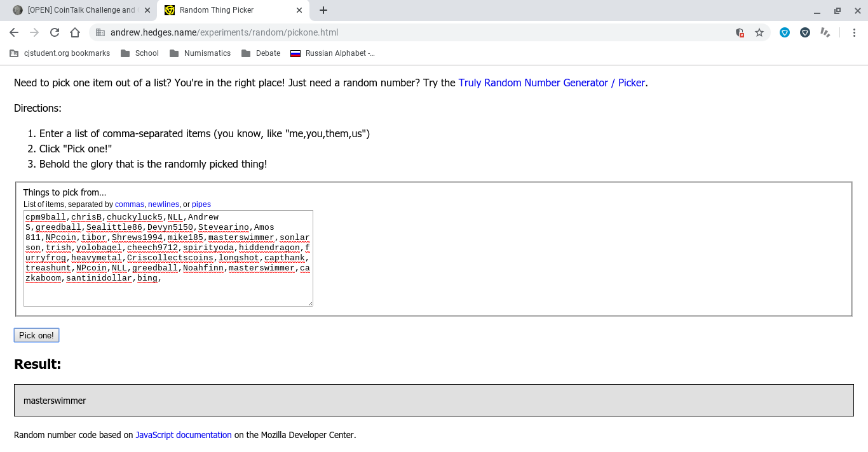868x452 pixels.
Task: Open the Russian Alphabet bookmark
Action: pyautogui.click(x=333, y=53)
